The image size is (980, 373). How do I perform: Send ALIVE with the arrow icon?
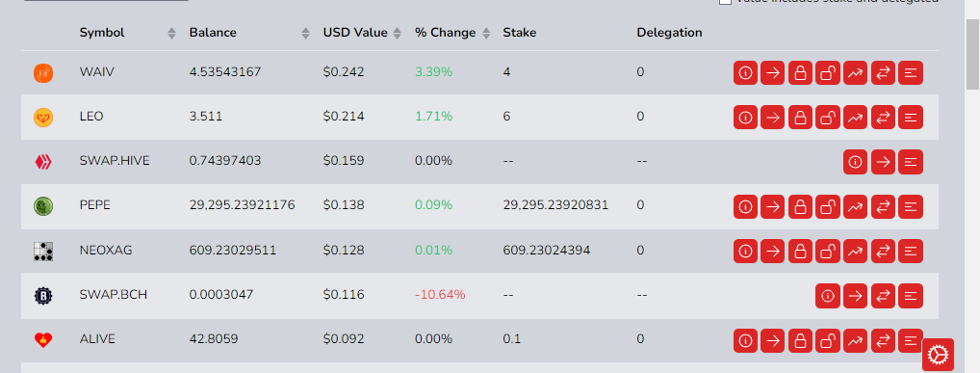point(772,340)
